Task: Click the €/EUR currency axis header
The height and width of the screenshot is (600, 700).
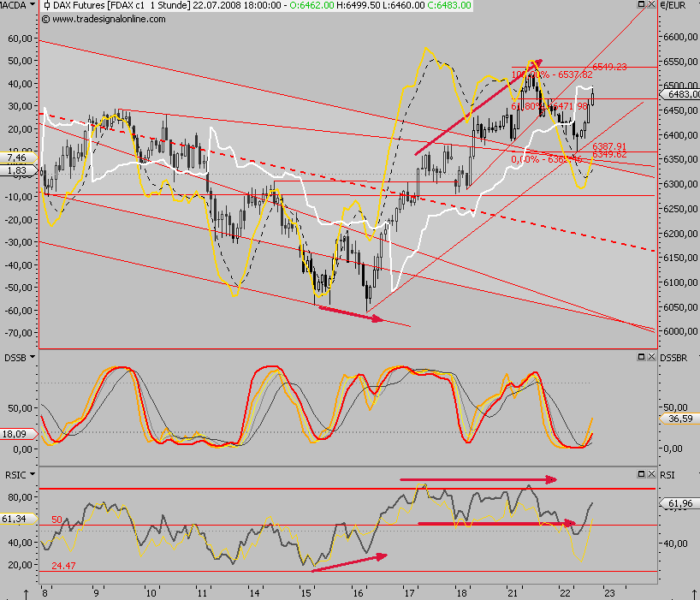Action: 673,5
